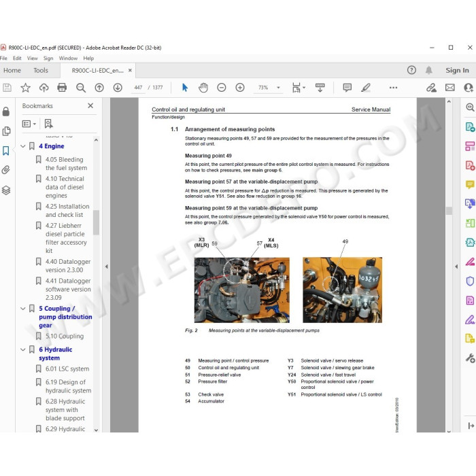The image size is (476, 476).
Task: Open 4.25 Installation and check list bookmark
Action: 67,210
